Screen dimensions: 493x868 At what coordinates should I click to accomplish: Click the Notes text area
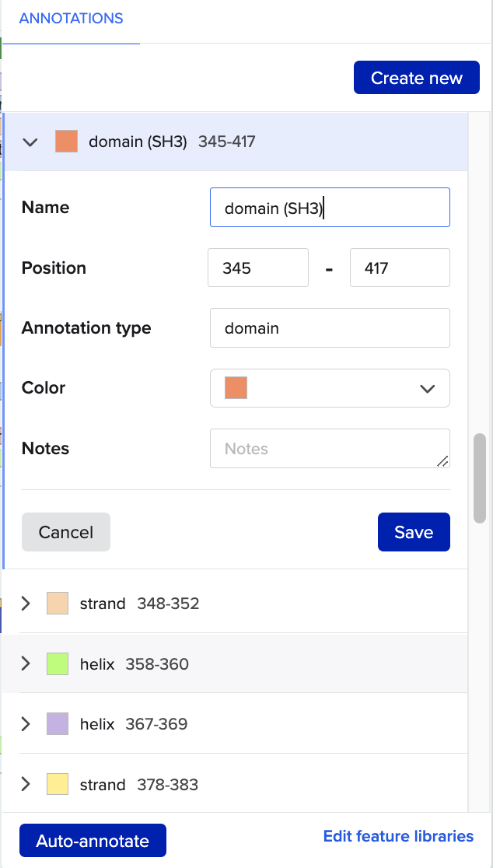click(330, 449)
